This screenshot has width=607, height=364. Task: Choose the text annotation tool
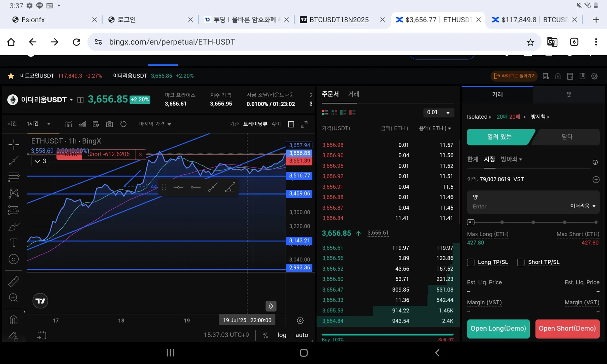click(13, 243)
